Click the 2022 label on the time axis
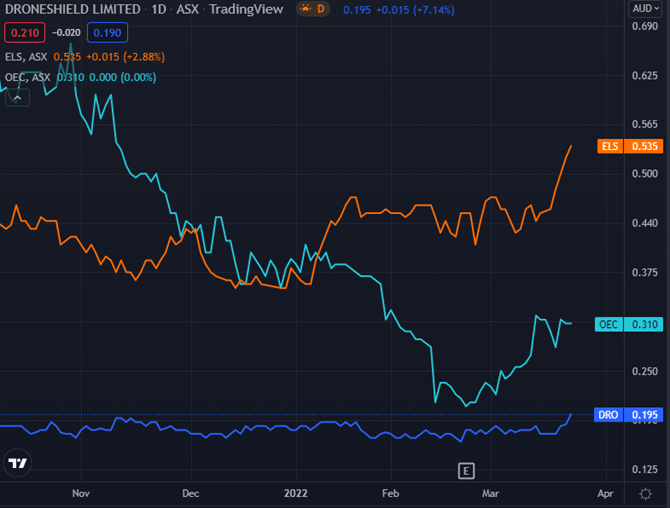This screenshot has width=670, height=508. tap(296, 493)
